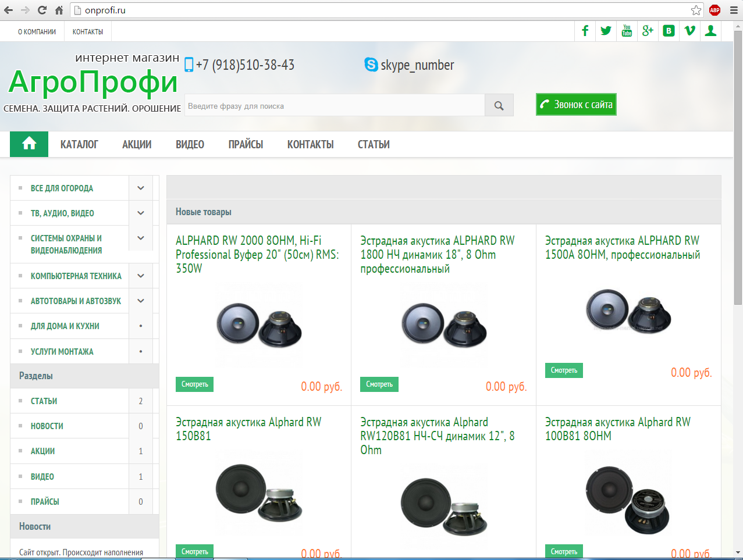The image size is (743, 560).
Task: Go back in browser history
Action: coord(8,10)
